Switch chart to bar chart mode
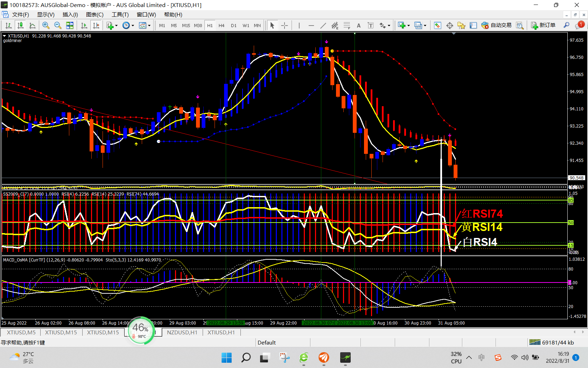Screen dimensions: 588x368 9,25
